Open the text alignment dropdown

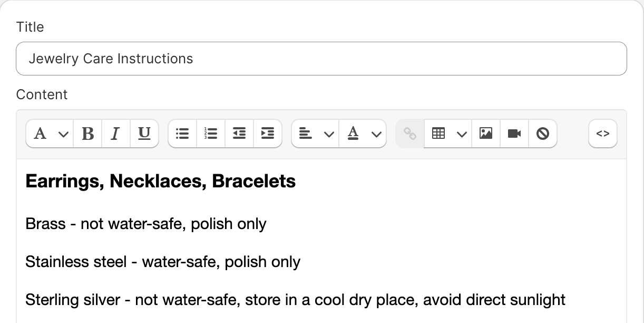[x=315, y=134]
